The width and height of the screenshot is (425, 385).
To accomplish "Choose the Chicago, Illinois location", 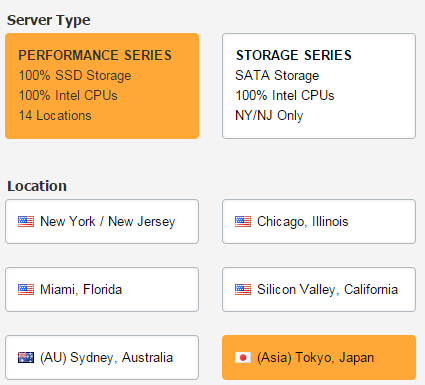I will 319,222.
